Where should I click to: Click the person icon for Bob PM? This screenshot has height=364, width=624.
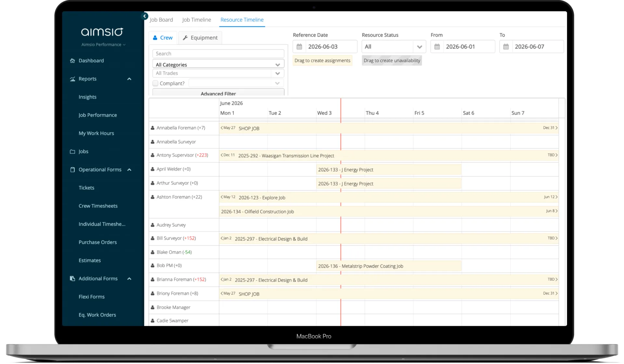pos(152,266)
